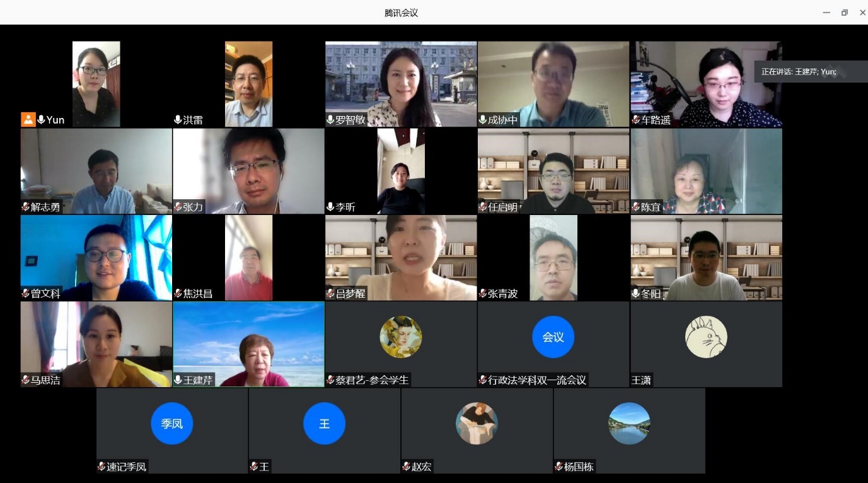Image resolution: width=868 pixels, height=483 pixels.
Task: Click the microphone icon next to 王建芹
Action: pos(178,380)
